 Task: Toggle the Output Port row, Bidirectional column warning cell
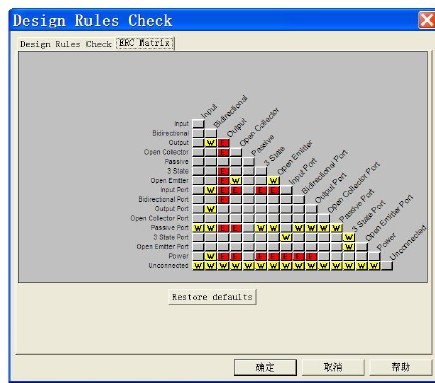point(211,209)
